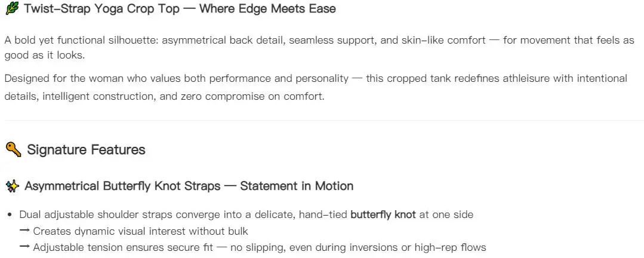
Task: Click the leaf emoji beside the title
Action: point(12,8)
